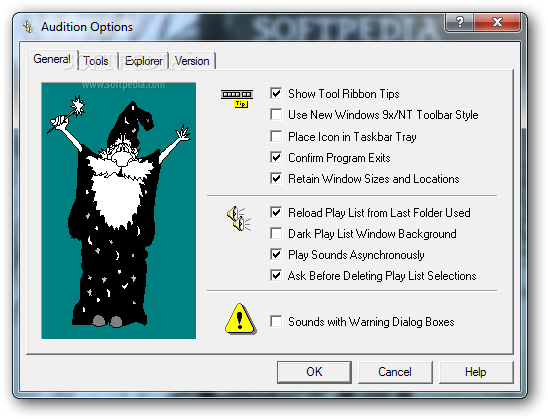
Task: Uncheck Play Sounds Asynchronously
Action: 276,254
